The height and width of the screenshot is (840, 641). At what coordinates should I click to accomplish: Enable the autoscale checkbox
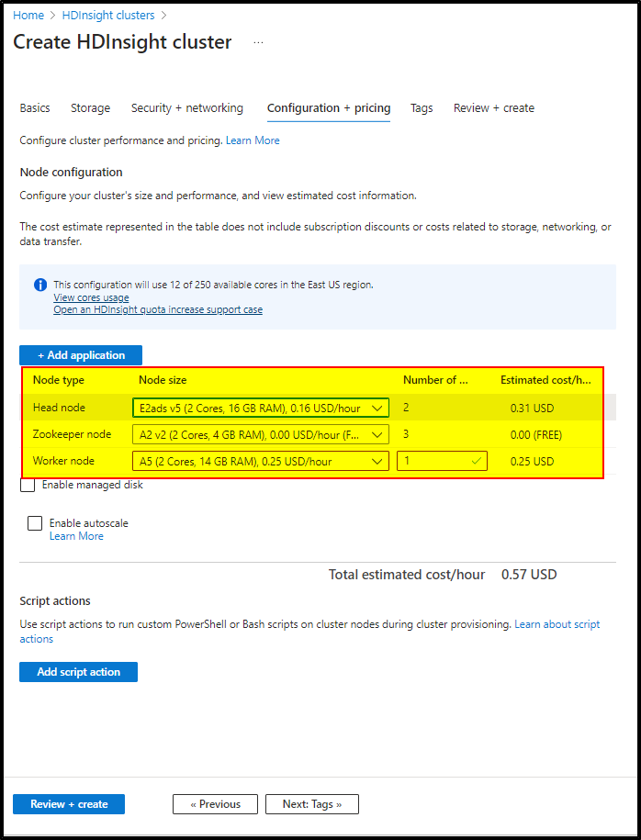pos(35,523)
